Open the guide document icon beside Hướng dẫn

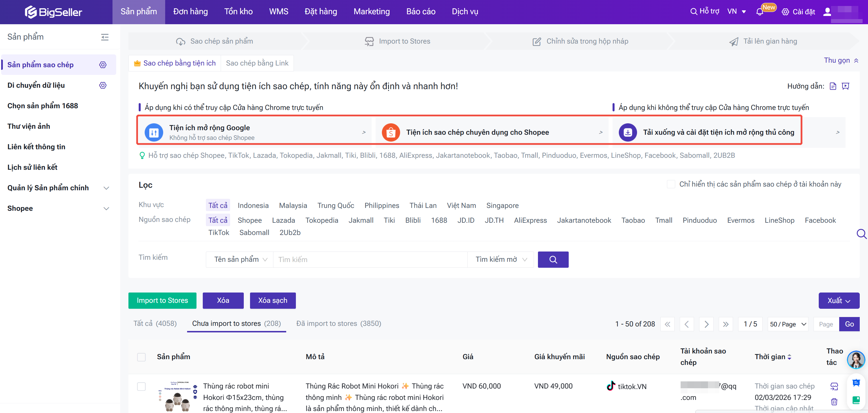point(833,86)
